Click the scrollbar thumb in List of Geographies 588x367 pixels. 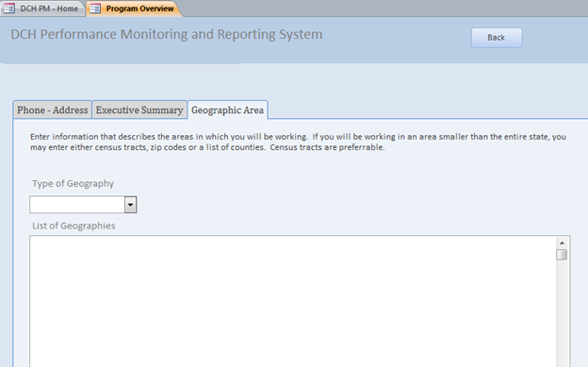tap(562, 255)
